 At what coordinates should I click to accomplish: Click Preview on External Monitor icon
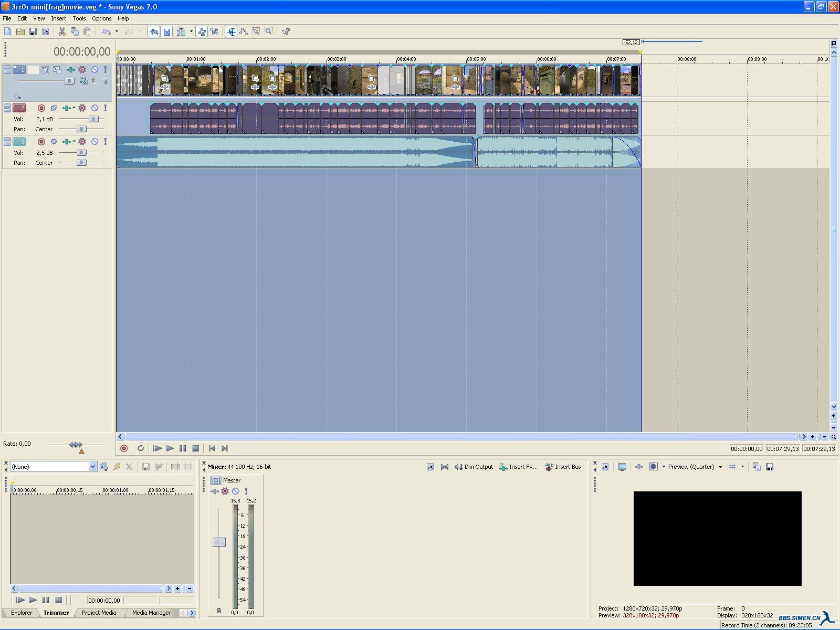pyautogui.click(x=622, y=467)
